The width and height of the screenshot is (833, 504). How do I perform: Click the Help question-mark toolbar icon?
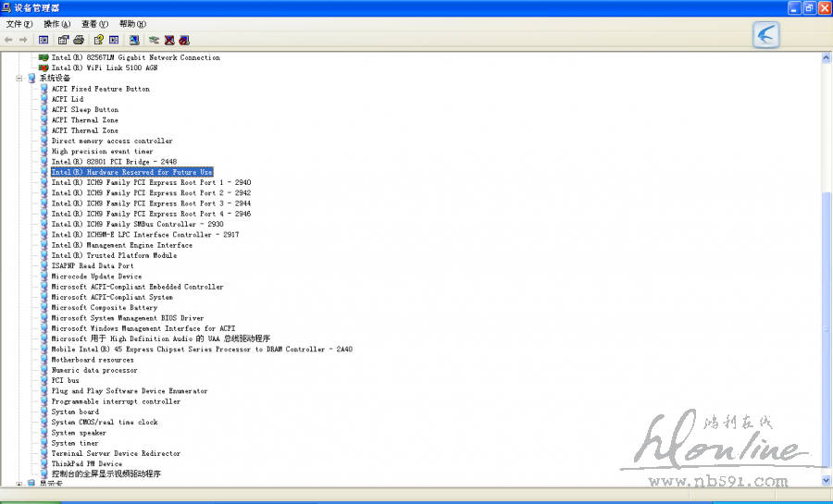tap(98, 40)
